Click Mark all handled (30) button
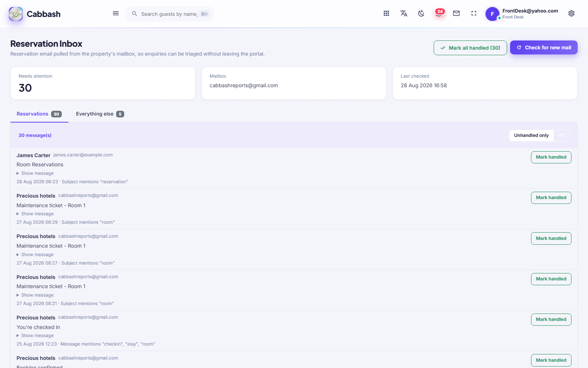Screen dimensions: 588x368 click(470, 48)
